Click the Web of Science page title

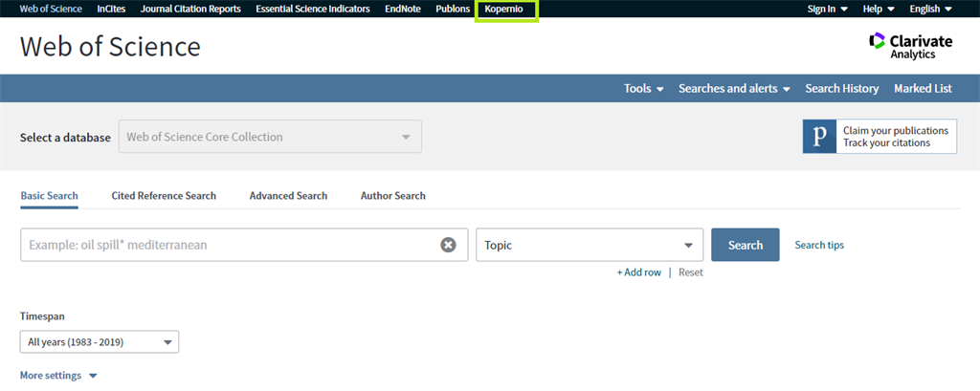coord(110,46)
